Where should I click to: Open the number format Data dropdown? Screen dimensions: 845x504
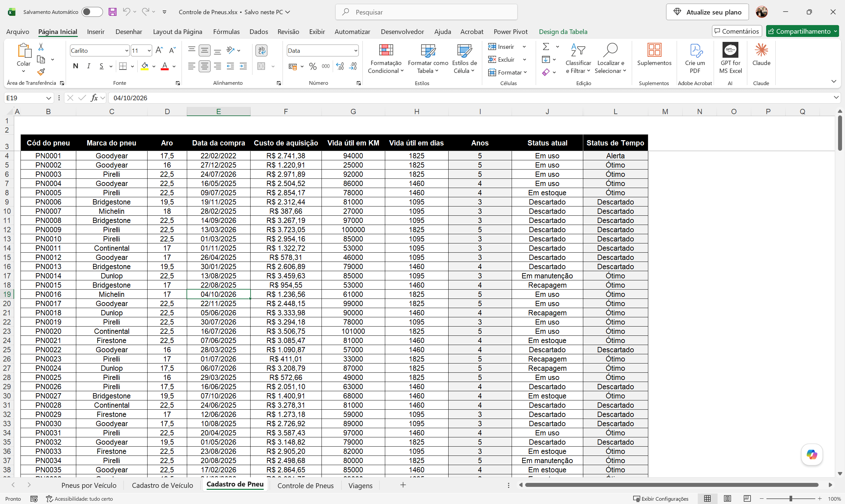355,50
